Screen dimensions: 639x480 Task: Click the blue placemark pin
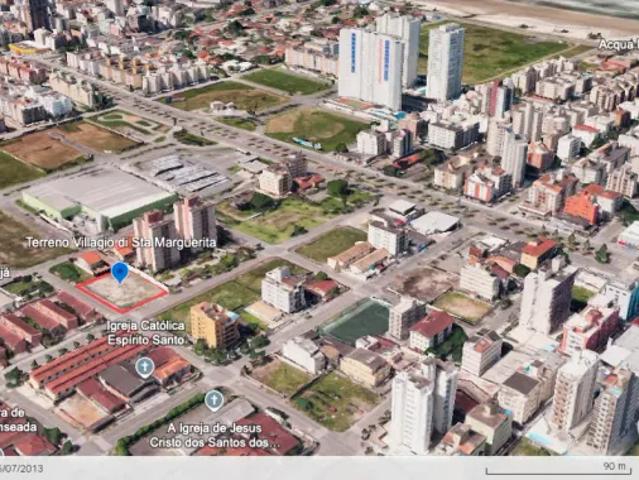click(x=120, y=271)
